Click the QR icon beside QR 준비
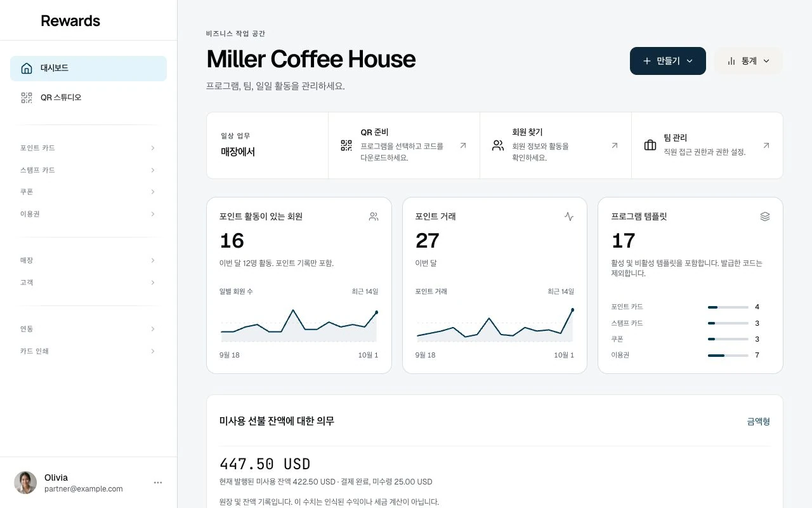 [346, 145]
